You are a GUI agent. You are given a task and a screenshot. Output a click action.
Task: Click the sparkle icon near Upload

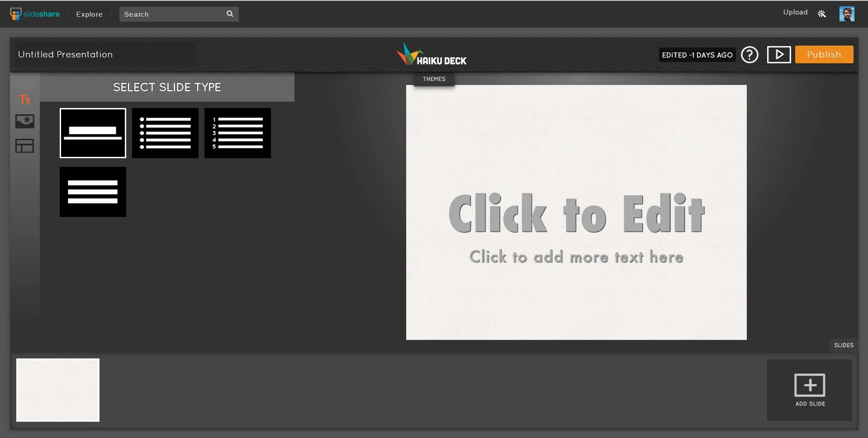click(x=821, y=14)
